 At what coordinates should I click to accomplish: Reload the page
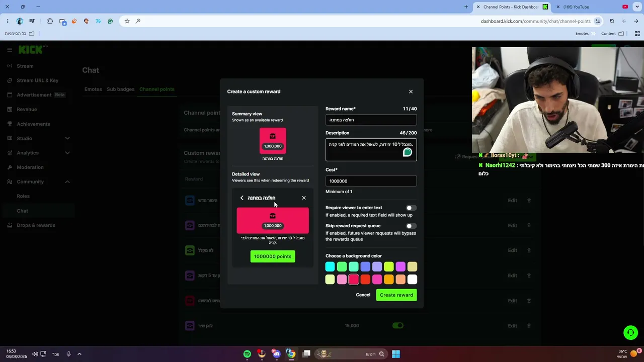612,21
